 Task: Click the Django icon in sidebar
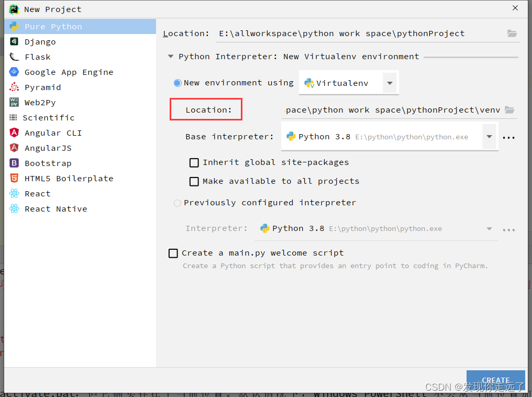[x=14, y=41]
